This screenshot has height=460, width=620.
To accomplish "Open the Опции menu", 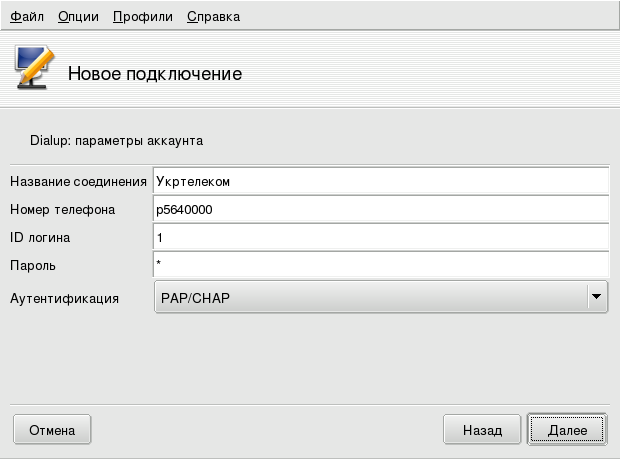I will click(x=78, y=17).
